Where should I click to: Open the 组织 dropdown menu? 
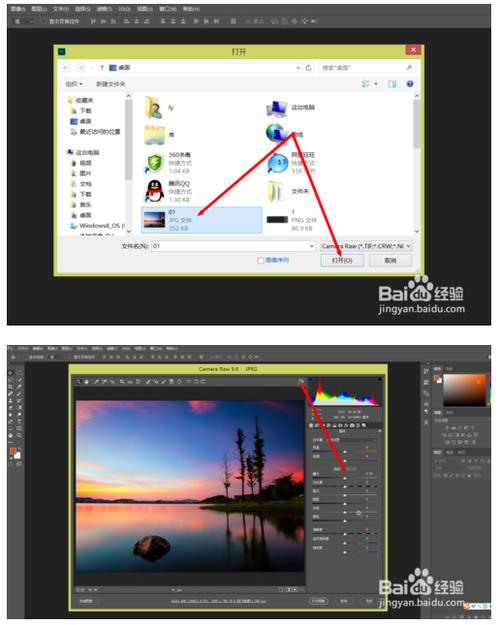click(74, 84)
